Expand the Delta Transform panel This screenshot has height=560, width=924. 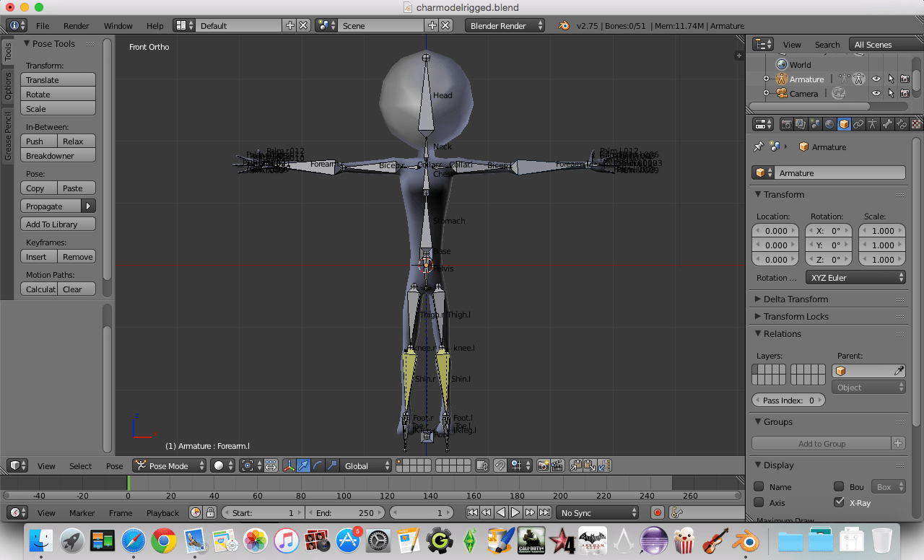click(x=794, y=299)
